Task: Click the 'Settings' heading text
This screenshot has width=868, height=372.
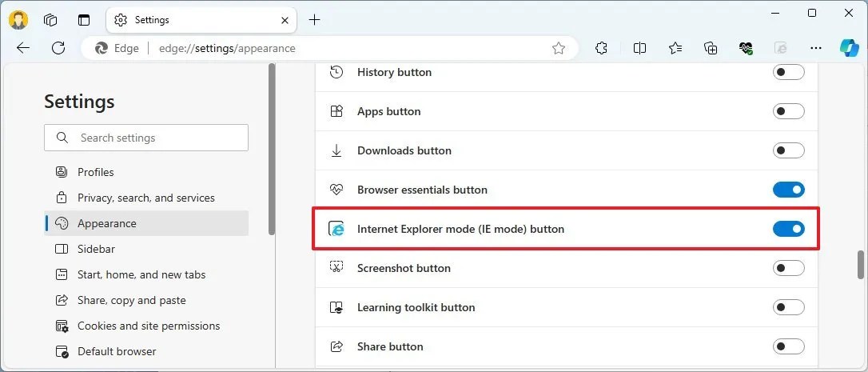Action: point(79,102)
